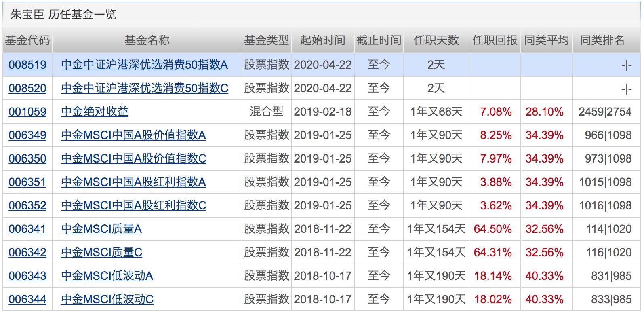The image size is (644, 321).
Task: Select ranking 116|1020
Action: pos(609,252)
